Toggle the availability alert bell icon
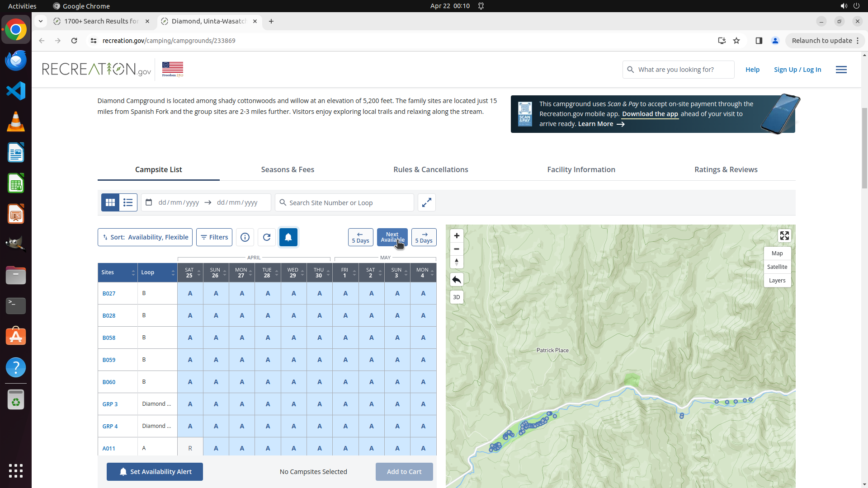 (288, 237)
